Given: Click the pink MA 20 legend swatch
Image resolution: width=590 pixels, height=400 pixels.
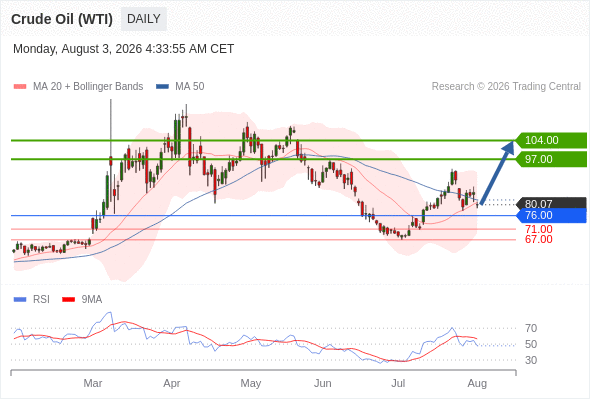Looking at the screenshot, I should pyautogui.click(x=20, y=87).
